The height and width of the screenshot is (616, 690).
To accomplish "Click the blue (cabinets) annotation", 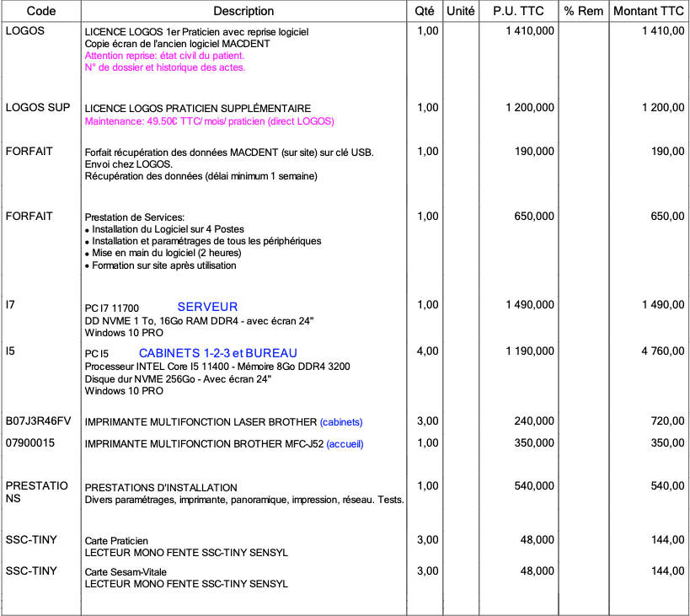I will coord(347,421).
